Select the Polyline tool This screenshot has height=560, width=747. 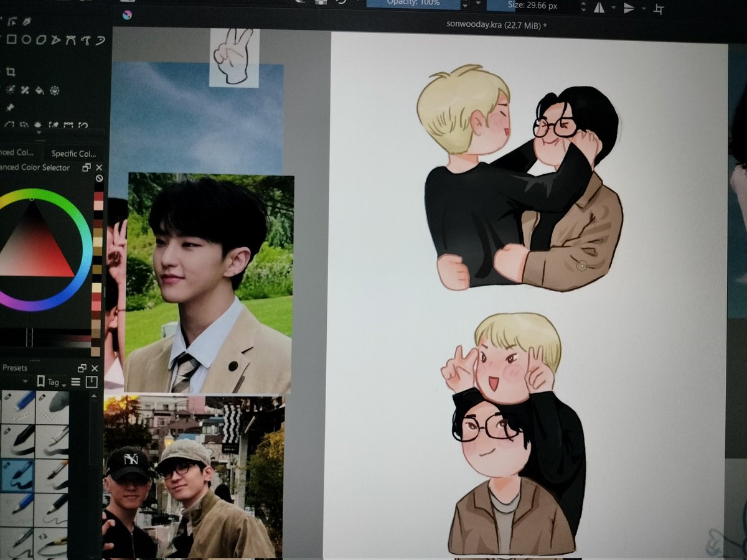click(56, 39)
